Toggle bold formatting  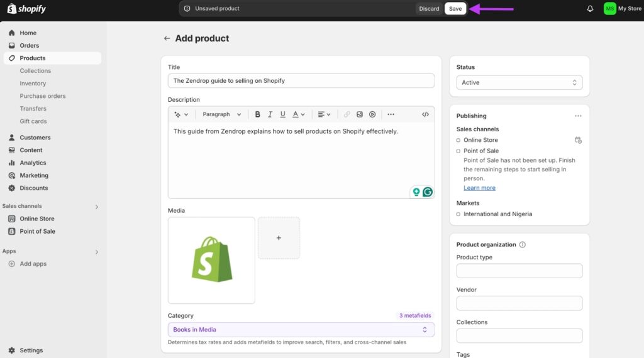pyautogui.click(x=257, y=114)
